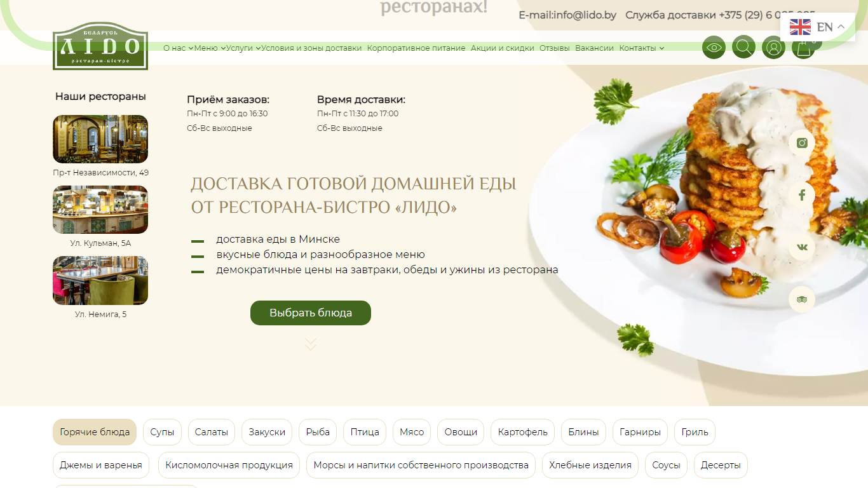Click вкусные блюда и разнообразное меню line

tap(320, 255)
